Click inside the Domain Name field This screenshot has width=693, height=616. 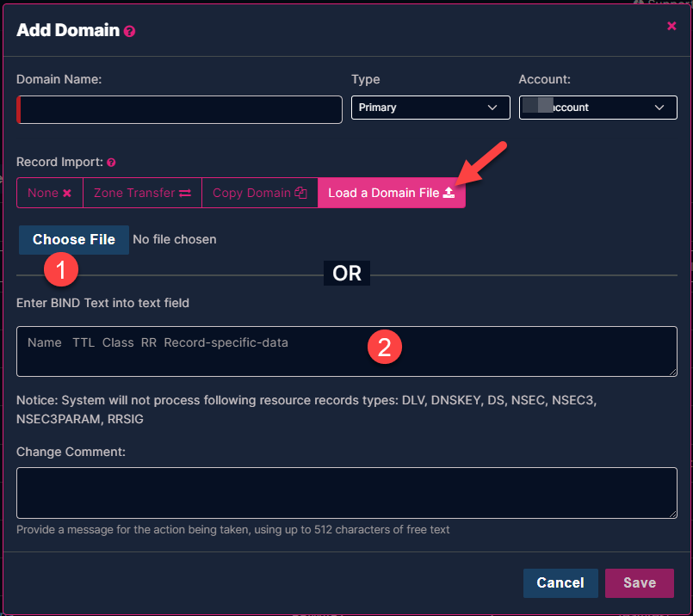[x=179, y=109]
